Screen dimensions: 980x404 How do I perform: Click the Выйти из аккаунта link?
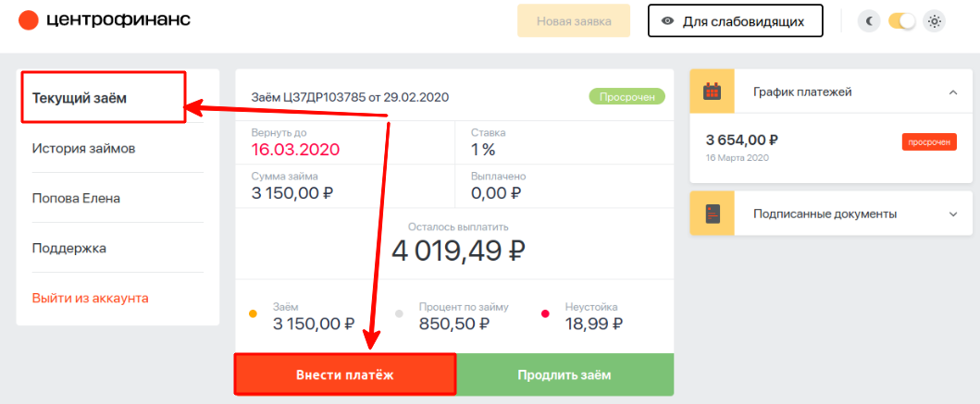(90, 299)
